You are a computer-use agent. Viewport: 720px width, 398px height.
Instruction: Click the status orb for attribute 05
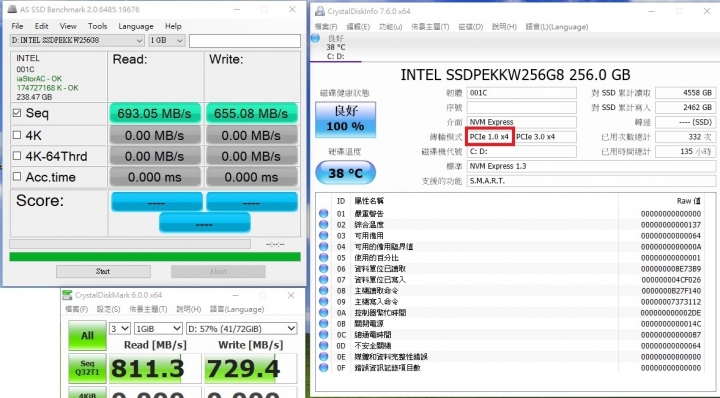point(324,258)
